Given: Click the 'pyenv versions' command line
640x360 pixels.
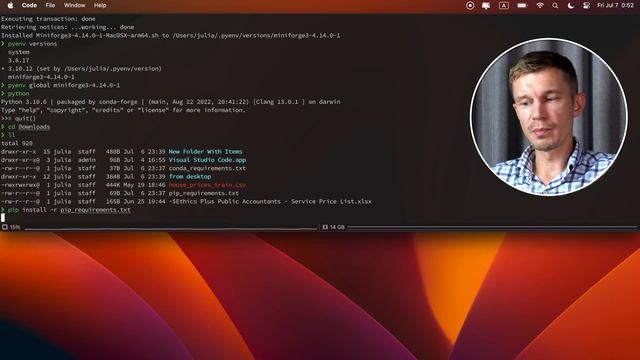Looking at the screenshot, I should (x=32, y=44).
